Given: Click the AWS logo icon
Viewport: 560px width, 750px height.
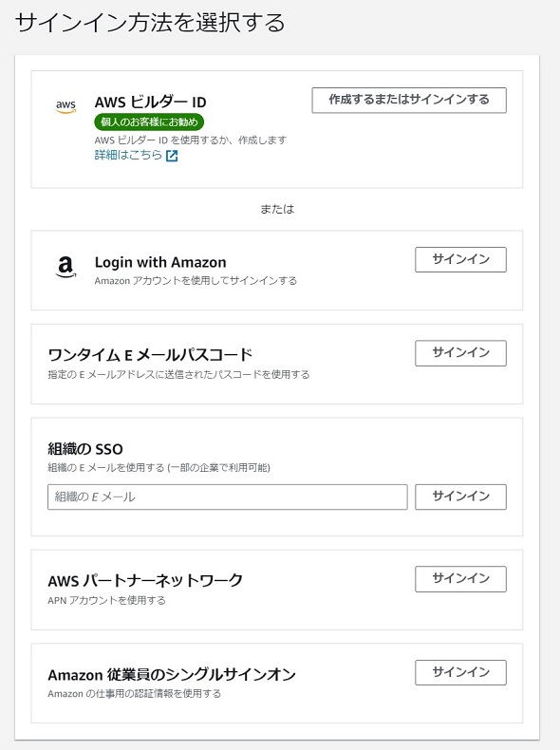Looking at the screenshot, I should click(66, 106).
